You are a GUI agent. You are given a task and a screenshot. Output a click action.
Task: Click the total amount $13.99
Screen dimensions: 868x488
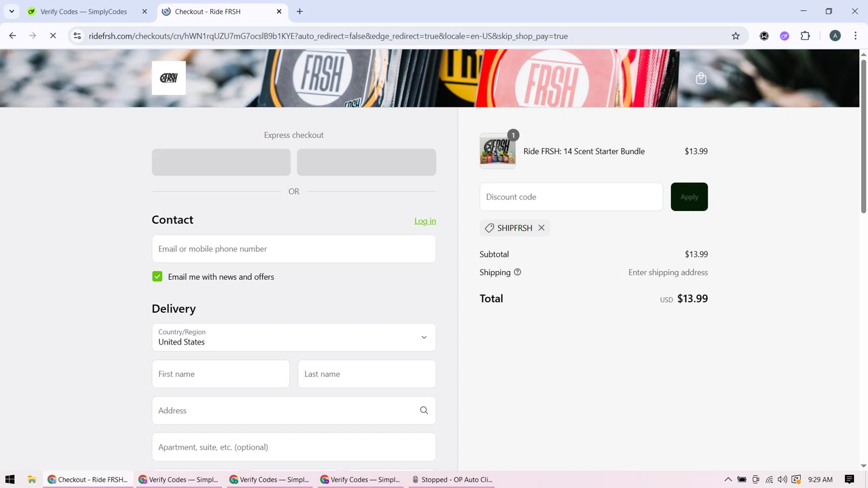pyautogui.click(x=692, y=299)
